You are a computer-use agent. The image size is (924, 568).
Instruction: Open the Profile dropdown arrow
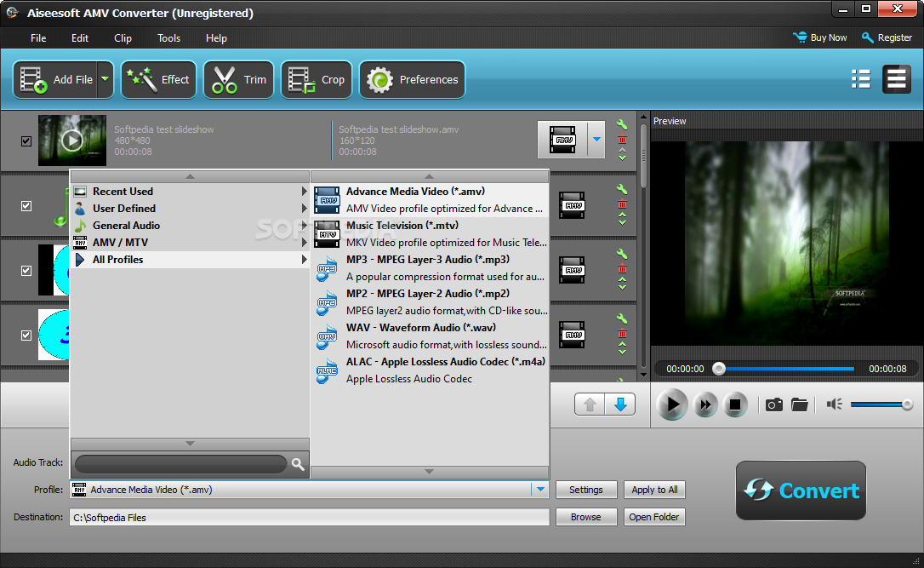click(539, 490)
